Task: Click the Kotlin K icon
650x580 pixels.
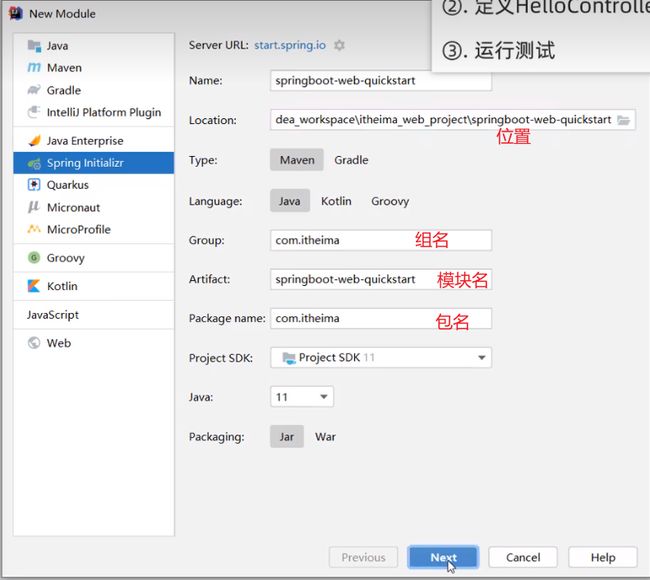Action: click(x=34, y=286)
